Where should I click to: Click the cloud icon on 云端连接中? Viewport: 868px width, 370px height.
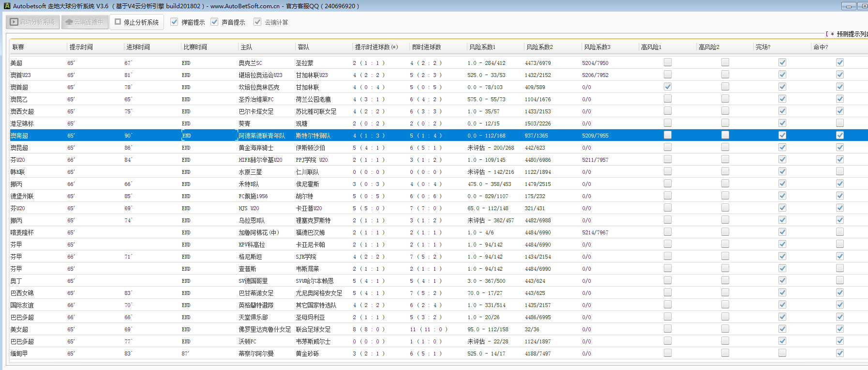coord(69,22)
